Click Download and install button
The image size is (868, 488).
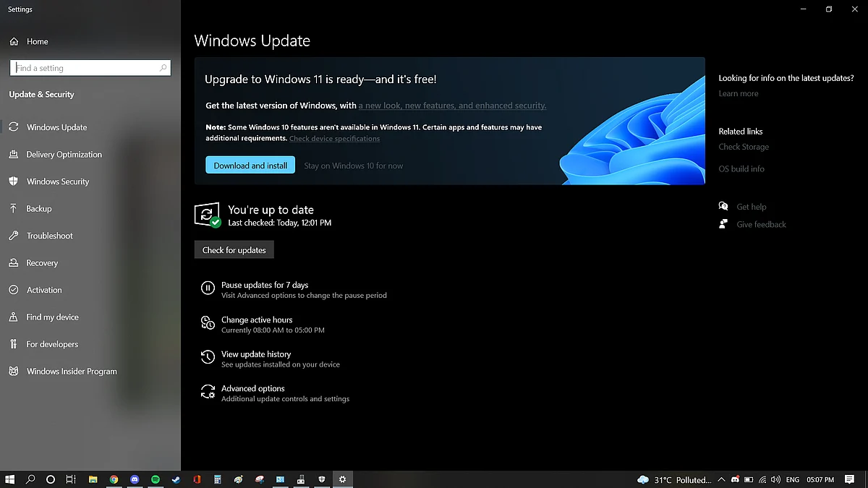(x=250, y=166)
